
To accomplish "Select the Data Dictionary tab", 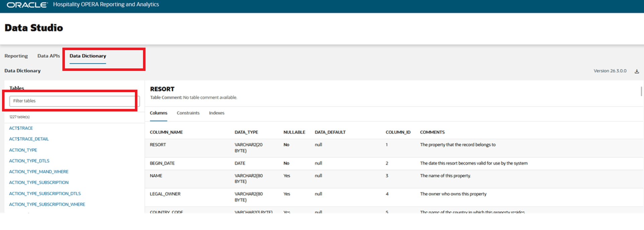I will (88, 56).
